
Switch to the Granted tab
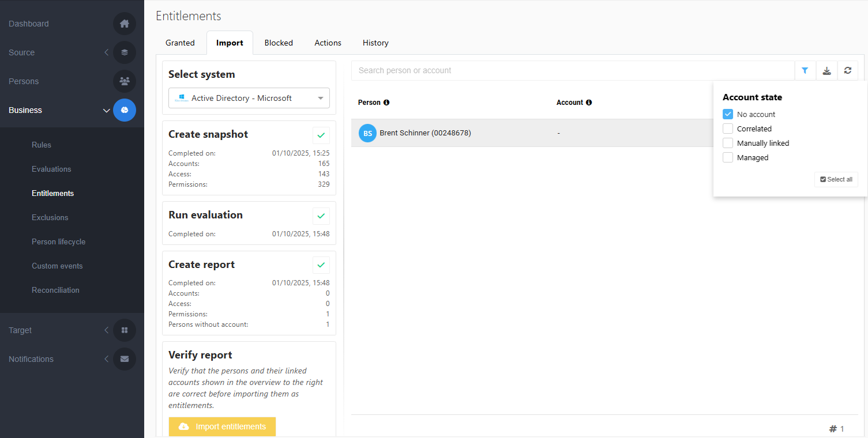(180, 43)
